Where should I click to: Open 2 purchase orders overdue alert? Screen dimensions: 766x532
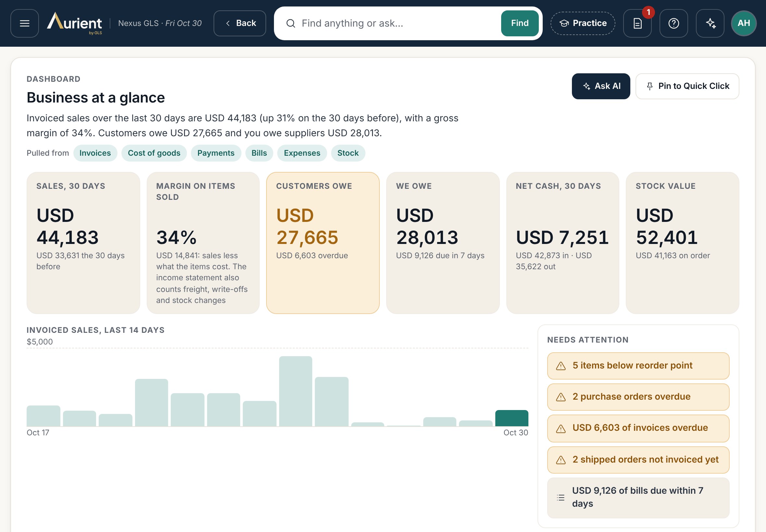point(638,397)
